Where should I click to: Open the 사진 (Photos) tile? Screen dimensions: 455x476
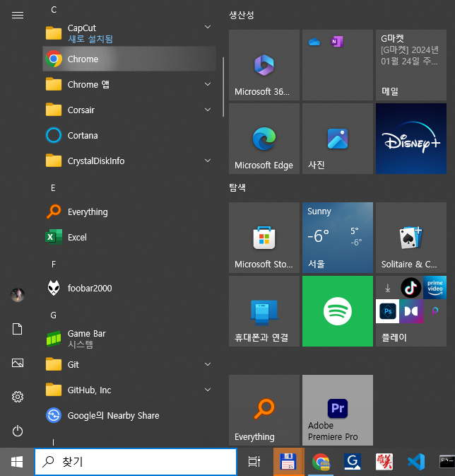pos(338,139)
